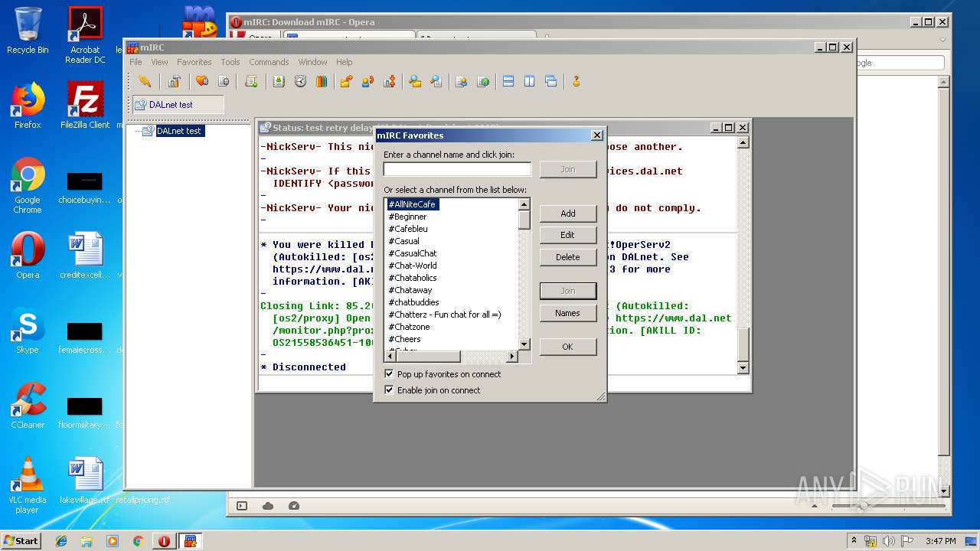Open VLC media player desktop icon
This screenshot has width=980, height=551.
pyautogui.click(x=28, y=485)
